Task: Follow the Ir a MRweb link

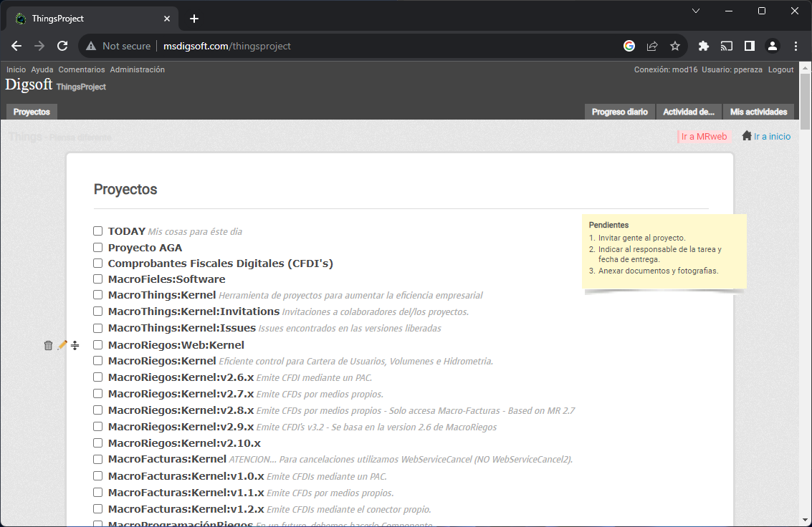Action: click(704, 137)
